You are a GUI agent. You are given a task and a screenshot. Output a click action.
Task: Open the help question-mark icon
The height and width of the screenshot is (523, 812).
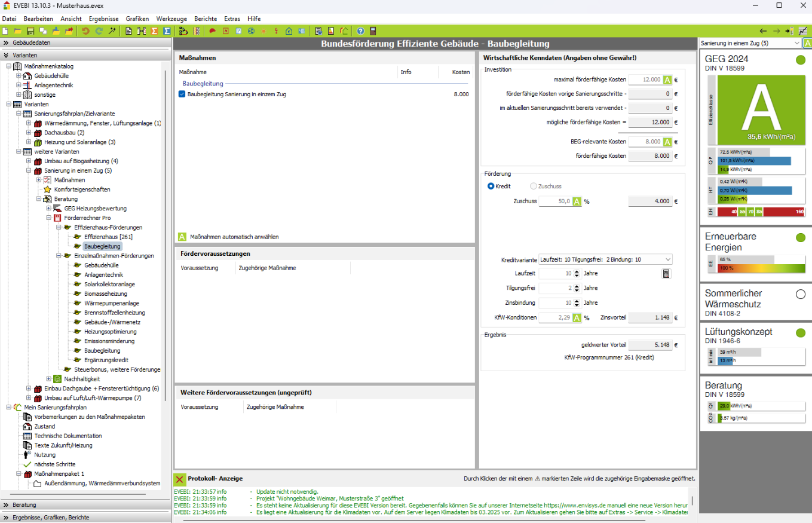coord(360,31)
